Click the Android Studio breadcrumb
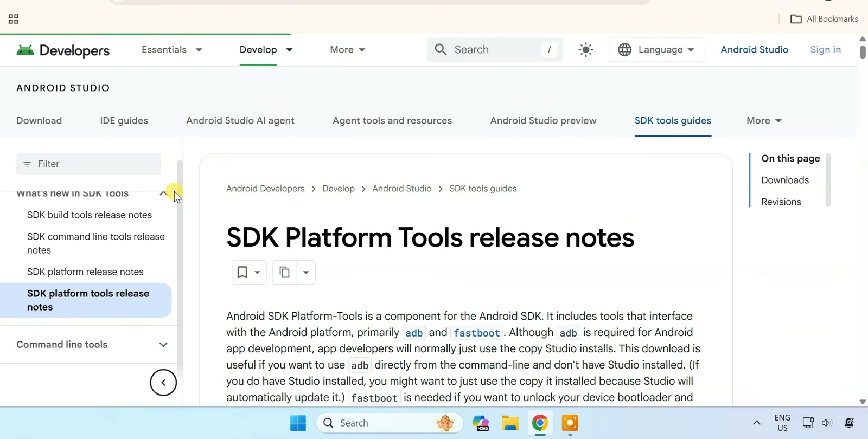The height and width of the screenshot is (439, 868). [x=402, y=189]
